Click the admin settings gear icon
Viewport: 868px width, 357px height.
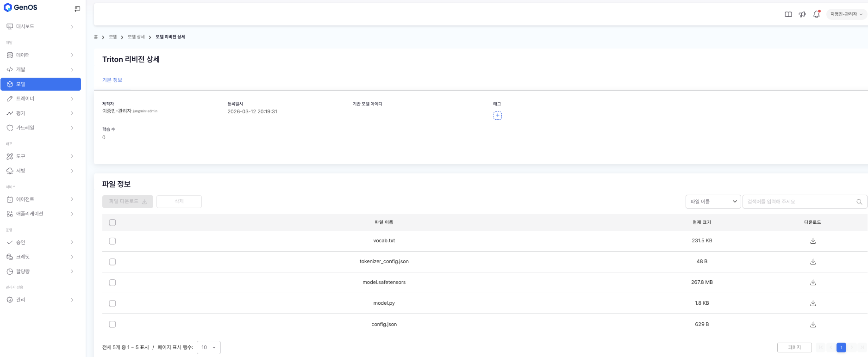coord(10,300)
